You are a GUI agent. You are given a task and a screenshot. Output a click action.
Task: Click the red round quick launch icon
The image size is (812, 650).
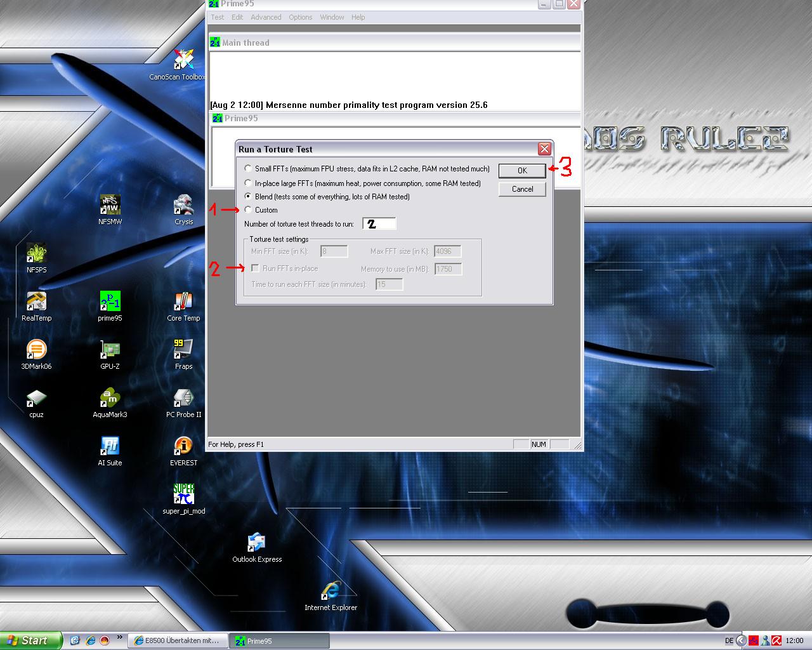click(105, 640)
